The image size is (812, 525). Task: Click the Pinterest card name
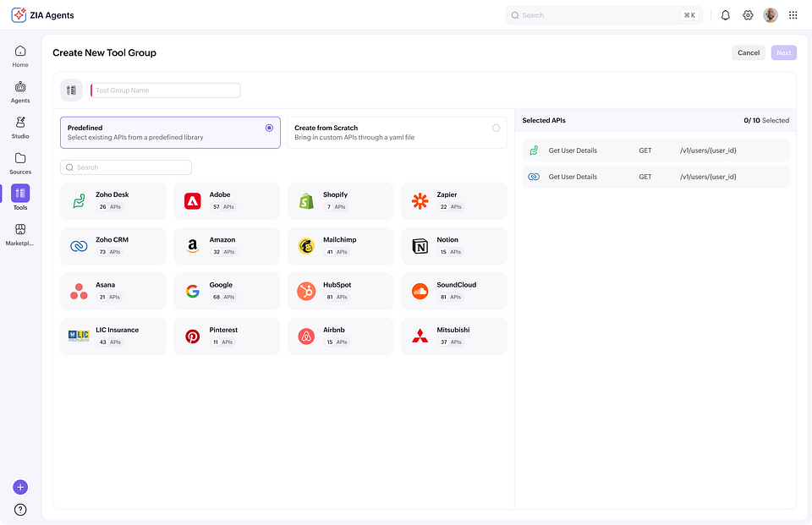[x=223, y=330]
